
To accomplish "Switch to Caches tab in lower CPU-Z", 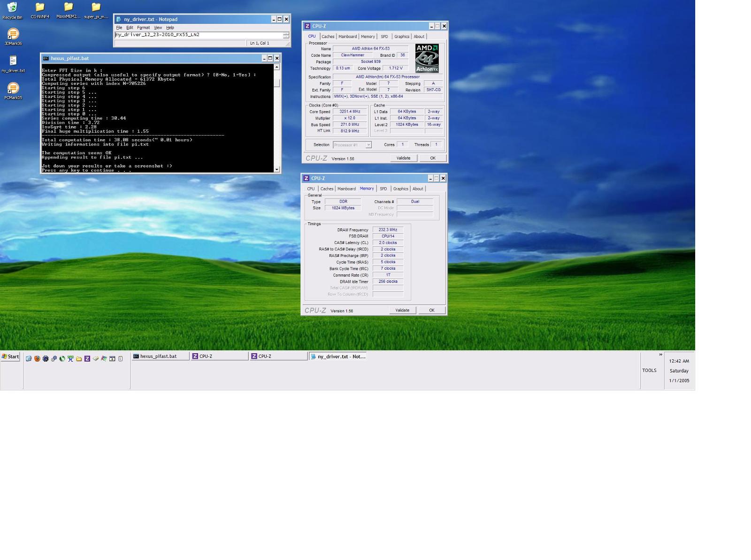I will 327,189.
